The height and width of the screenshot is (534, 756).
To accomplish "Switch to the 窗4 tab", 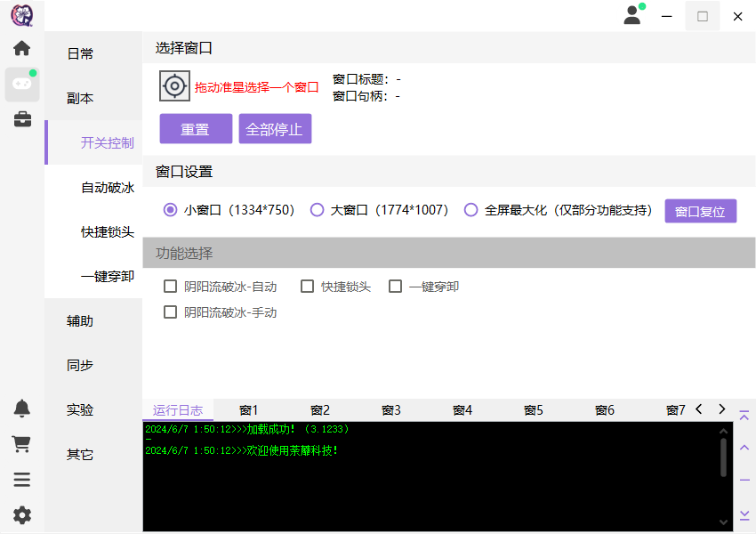I will [x=462, y=410].
